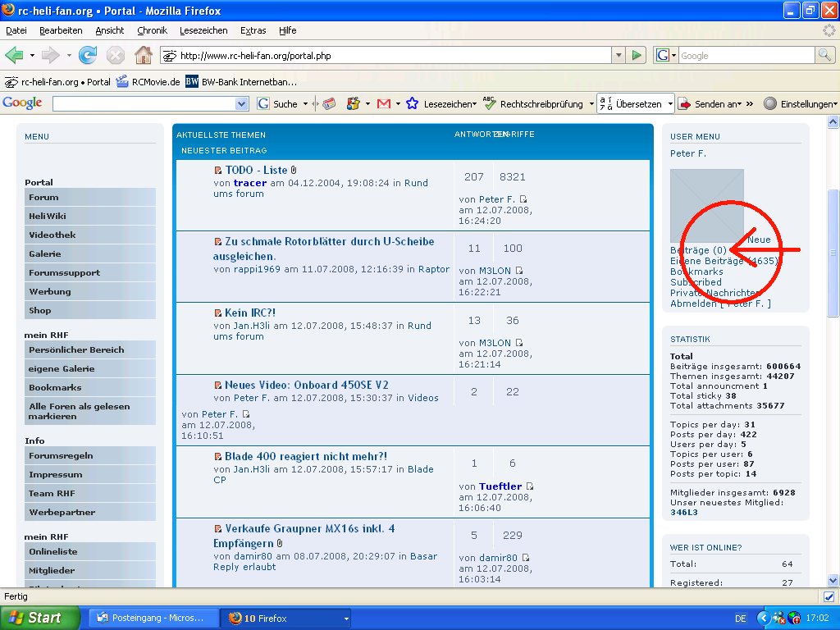Open the TODO - Liste topic
This screenshot has height=630, width=840.
(x=256, y=171)
